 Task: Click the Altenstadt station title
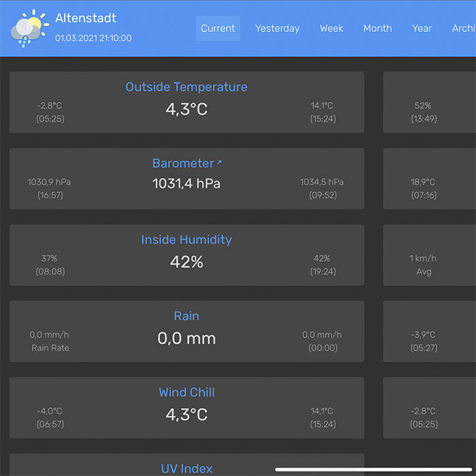86,18
